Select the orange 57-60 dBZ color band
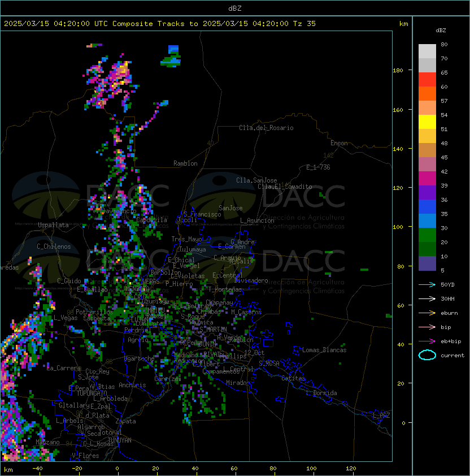Image resolution: width=470 pixels, height=476 pixels. [x=427, y=93]
